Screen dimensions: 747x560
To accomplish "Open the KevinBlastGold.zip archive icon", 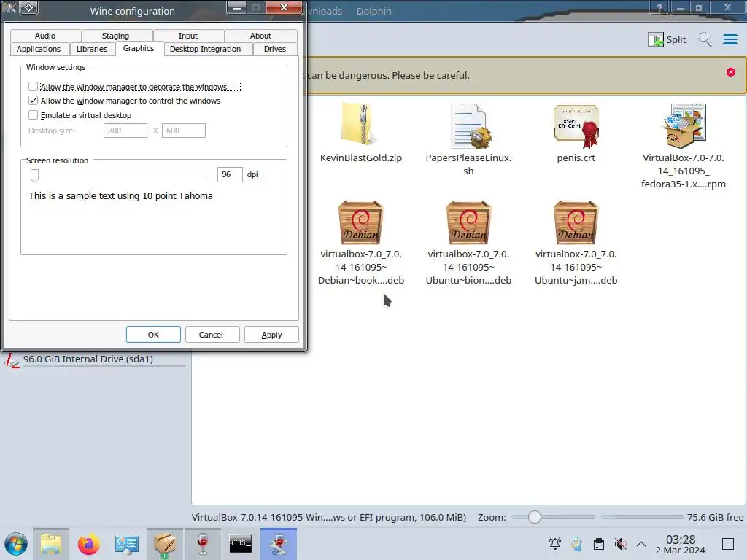I will click(360, 125).
